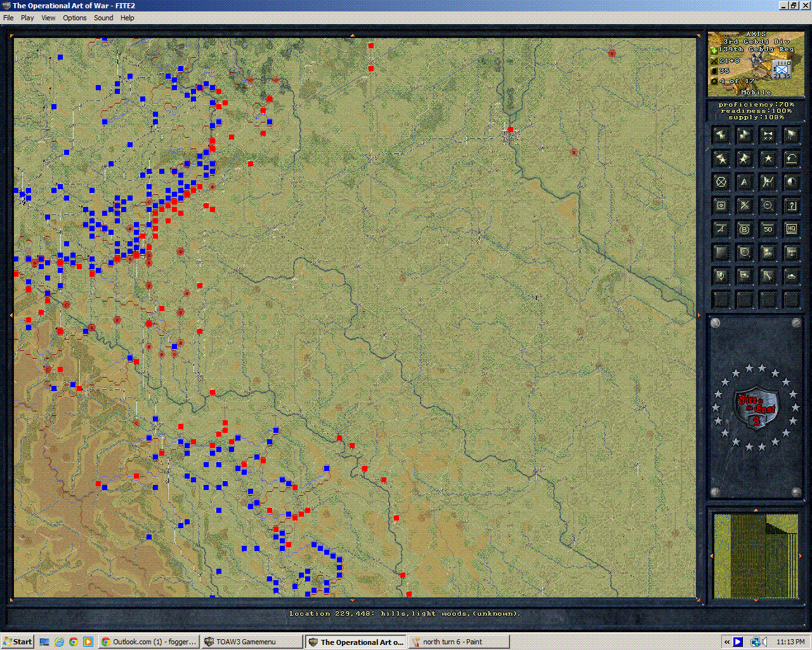
Task: Select the single star icon button
Action: (768, 159)
